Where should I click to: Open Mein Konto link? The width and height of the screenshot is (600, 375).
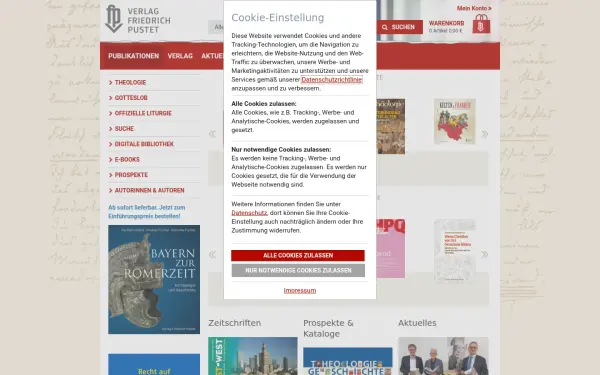[474, 8]
